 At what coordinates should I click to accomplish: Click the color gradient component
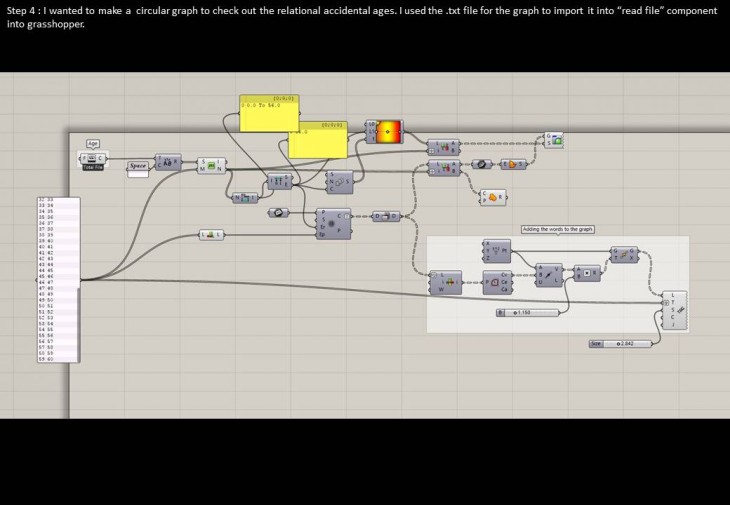(x=386, y=131)
